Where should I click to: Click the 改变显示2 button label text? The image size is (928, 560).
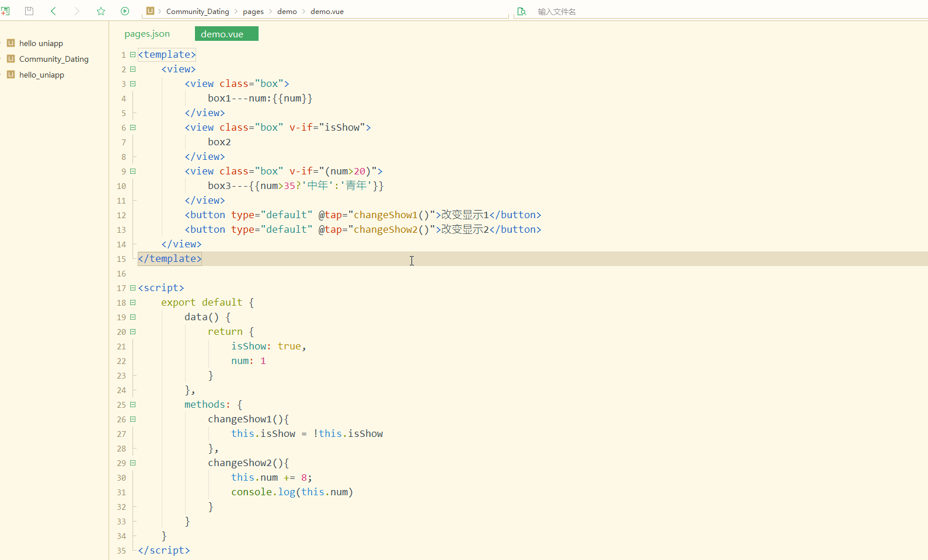(465, 229)
